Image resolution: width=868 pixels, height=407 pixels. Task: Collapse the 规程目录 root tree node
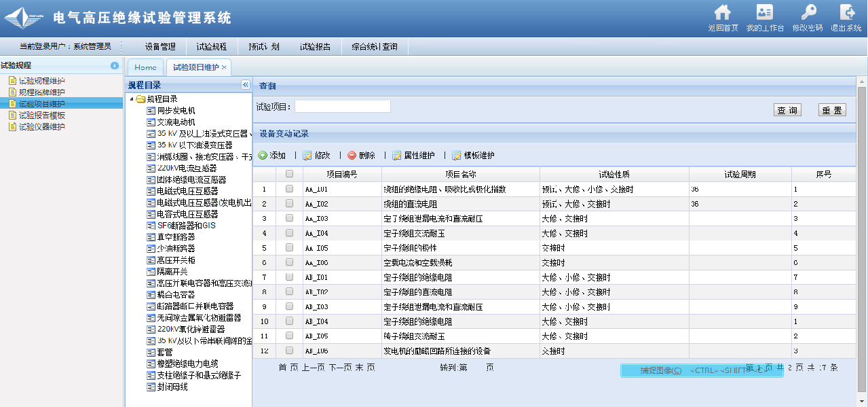(x=132, y=99)
